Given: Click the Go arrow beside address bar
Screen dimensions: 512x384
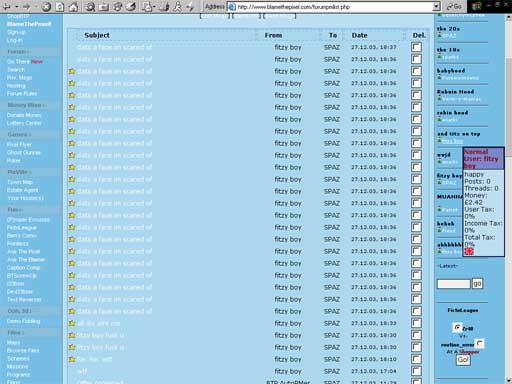Looking at the screenshot, I should pos(454,6).
